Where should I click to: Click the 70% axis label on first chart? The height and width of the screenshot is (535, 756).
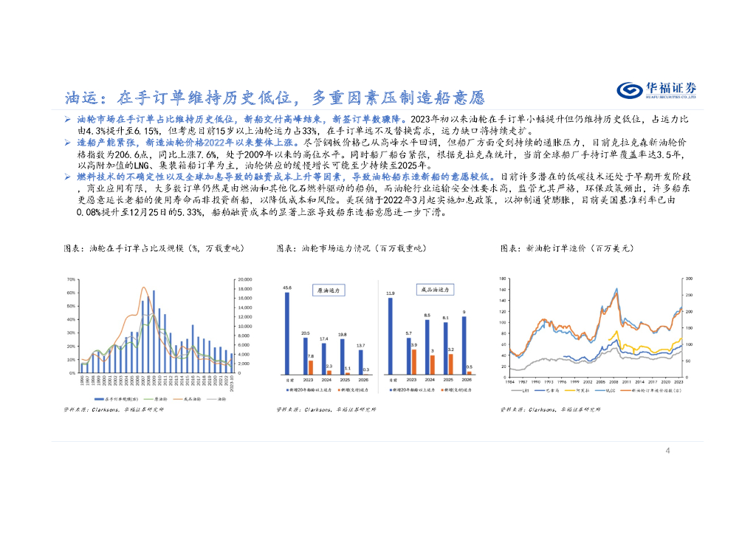click(71, 280)
